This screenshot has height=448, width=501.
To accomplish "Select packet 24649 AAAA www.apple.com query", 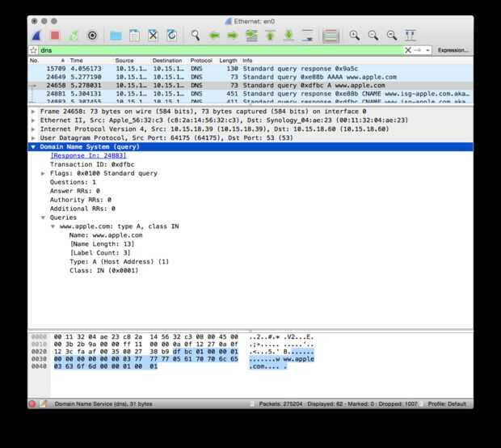I will [250, 77].
